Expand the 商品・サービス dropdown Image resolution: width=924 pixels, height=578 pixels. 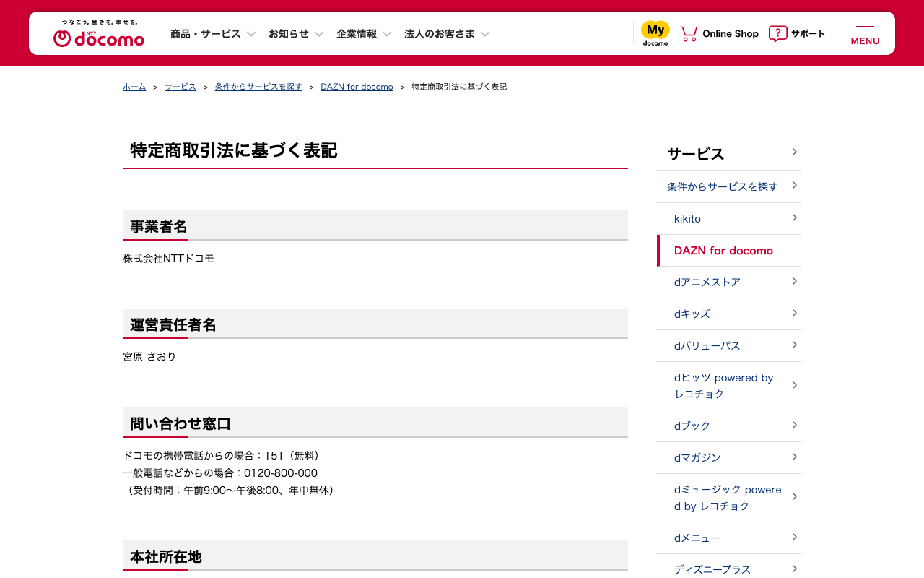214,34
